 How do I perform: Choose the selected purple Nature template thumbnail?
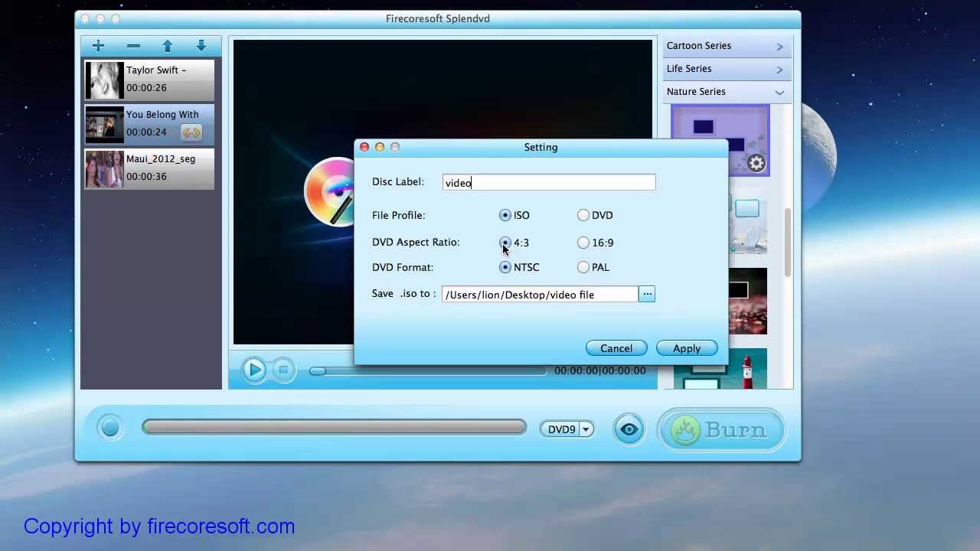coord(720,140)
